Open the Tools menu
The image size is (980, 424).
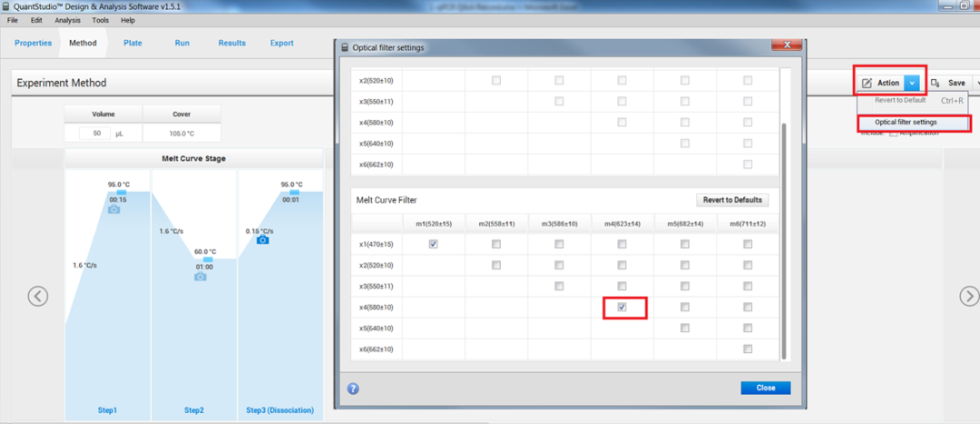pyautogui.click(x=100, y=20)
